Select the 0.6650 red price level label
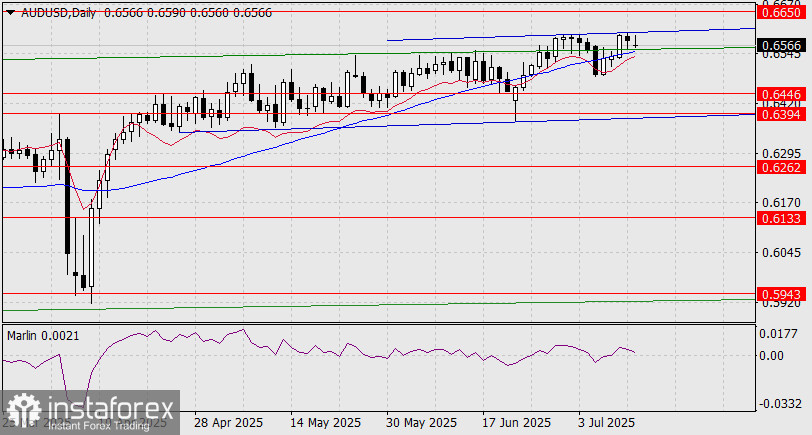Viewport: 812px width, 435px height. 782,13
